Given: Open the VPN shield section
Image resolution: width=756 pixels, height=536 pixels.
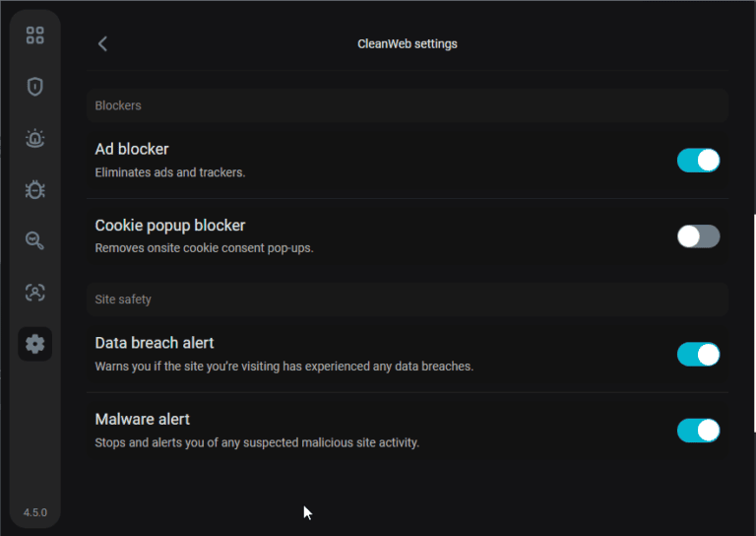Looking at the screenshot, I should 35,87.
